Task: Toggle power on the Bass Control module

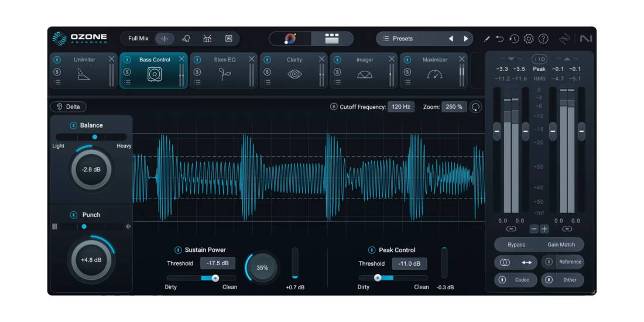Action: (x=127, y=60)
